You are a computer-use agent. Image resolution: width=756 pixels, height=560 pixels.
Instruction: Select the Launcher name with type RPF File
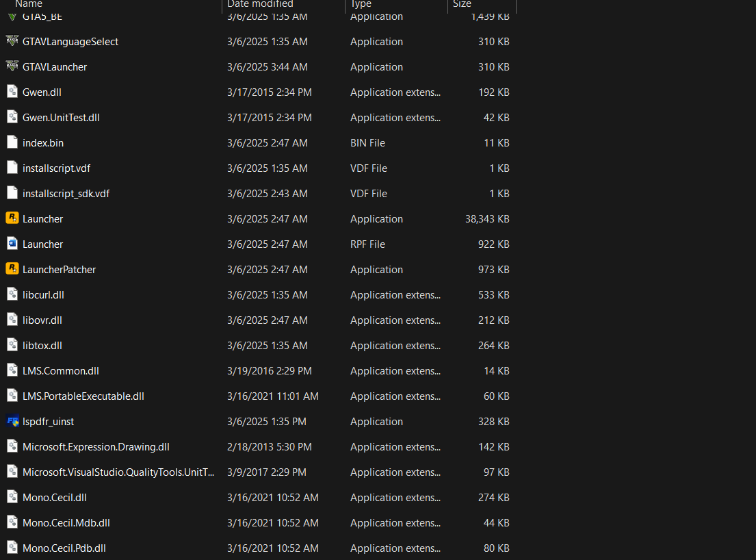(x=43, y=244)
